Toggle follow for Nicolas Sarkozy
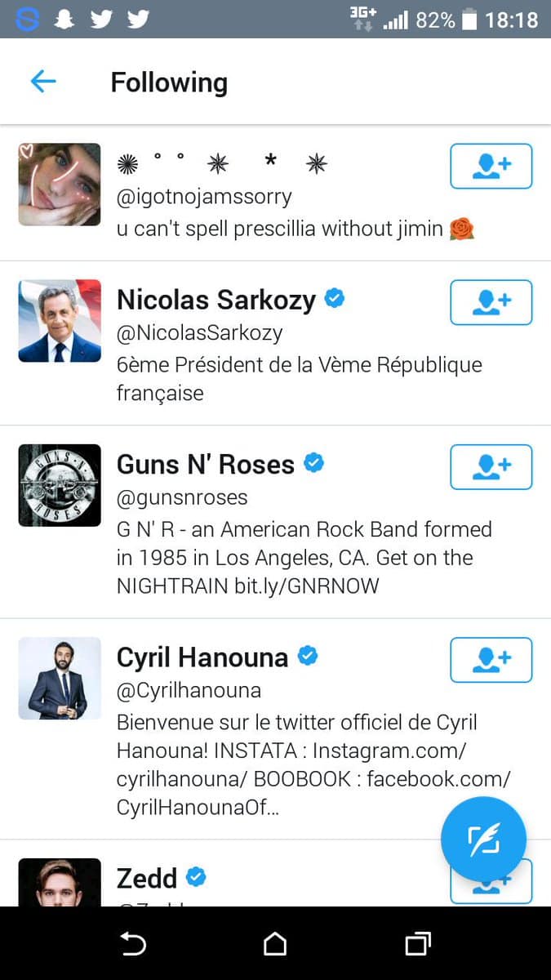The image size is (551, 980). point(491,302)
